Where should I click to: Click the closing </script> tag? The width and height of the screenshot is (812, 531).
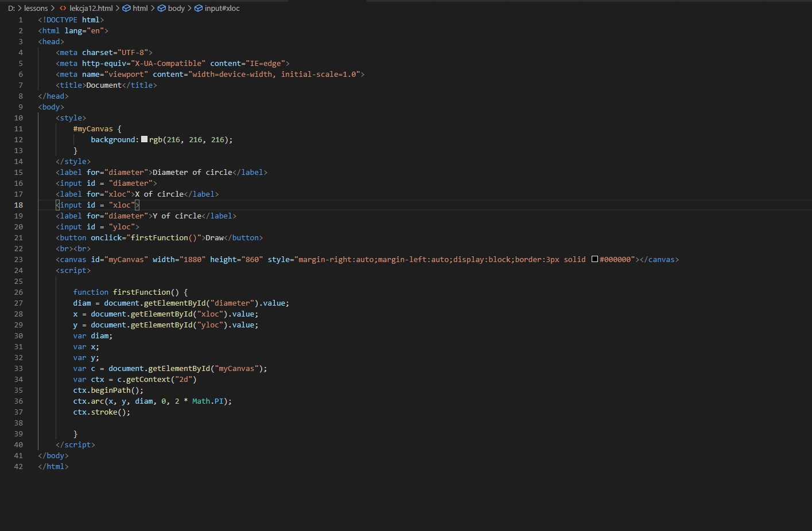[x=76, y=445]
